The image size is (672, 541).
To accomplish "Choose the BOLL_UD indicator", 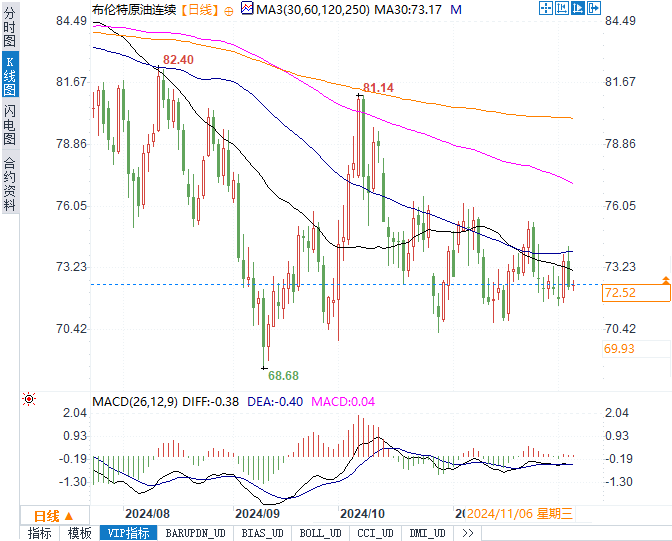I will [x=320, y=533].
